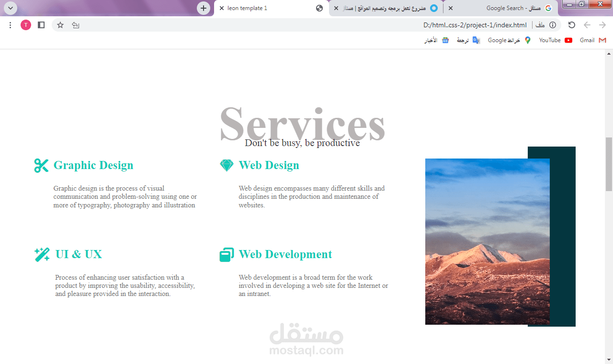Image resolution: width=613 pixels, height=364 pixels.
Task: Close the Mostaql project tab
Action: click(336, 8)
